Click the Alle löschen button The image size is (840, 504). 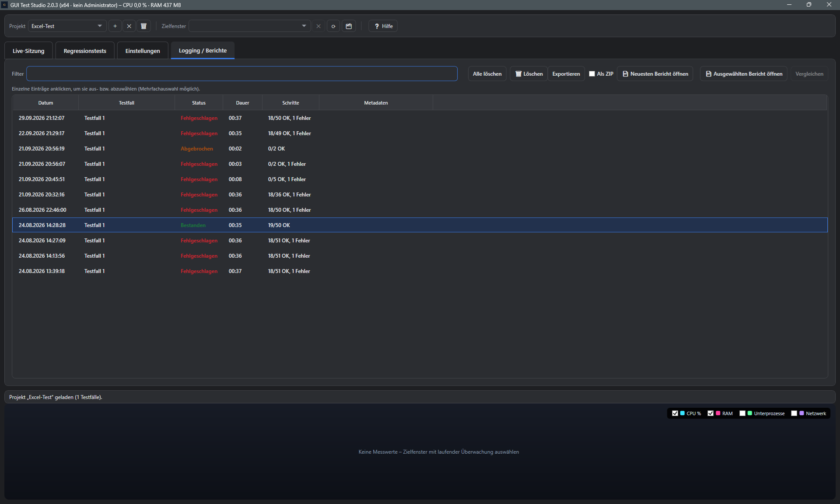(487, 74)
